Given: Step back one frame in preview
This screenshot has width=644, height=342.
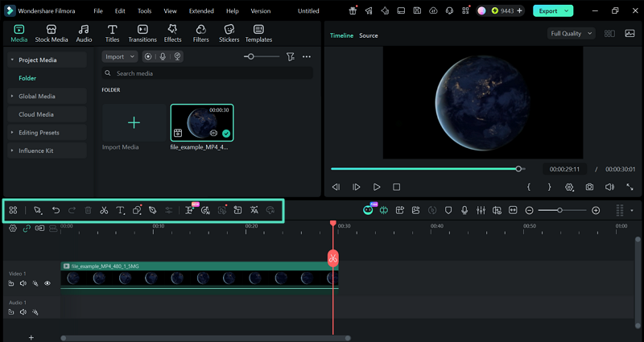Looking at the screenshot, I should 336,187.
